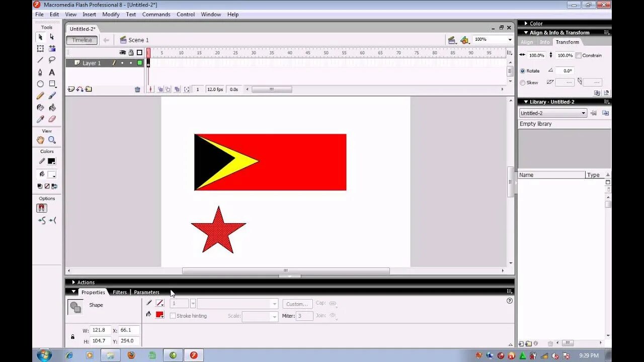644x362 pixels.
Task: Open the Untitled-2 library dropdown
Action: (x=553, y=113)
